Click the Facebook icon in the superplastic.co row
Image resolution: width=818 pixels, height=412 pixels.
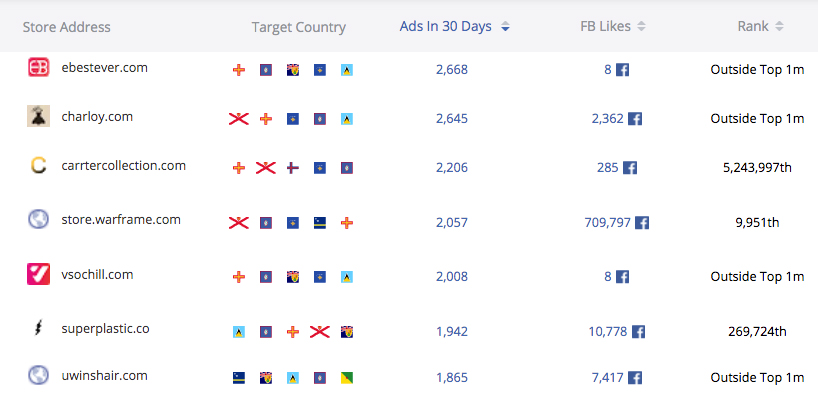pyautogui.click(x=639, y=331)
